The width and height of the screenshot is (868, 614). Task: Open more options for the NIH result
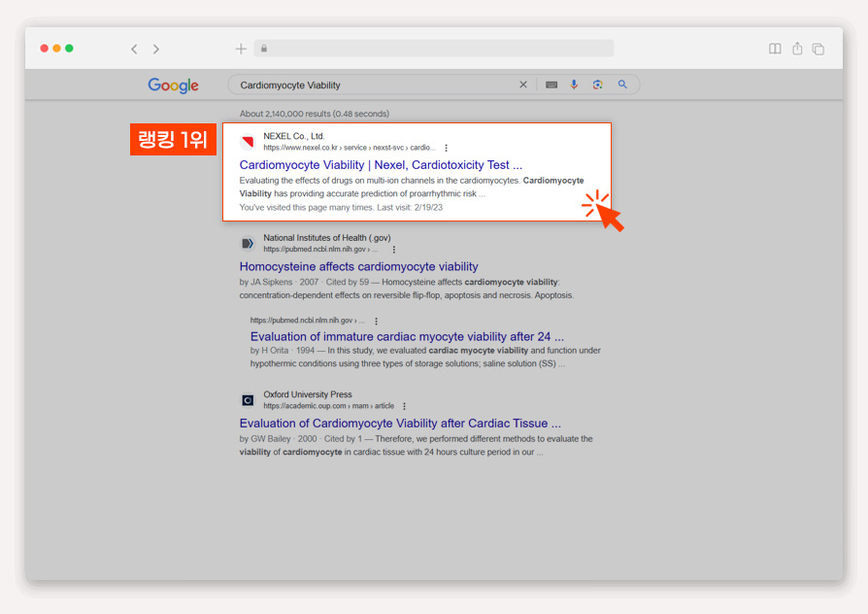394,250
